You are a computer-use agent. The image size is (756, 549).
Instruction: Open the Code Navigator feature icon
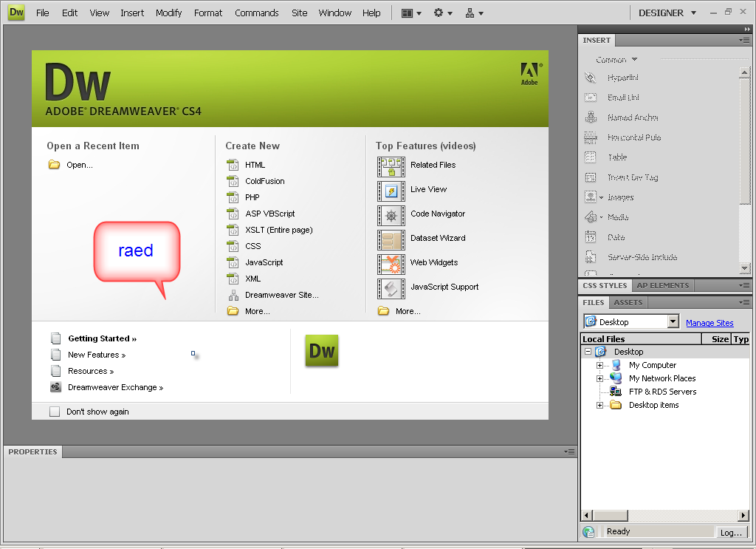pos(391,214)
